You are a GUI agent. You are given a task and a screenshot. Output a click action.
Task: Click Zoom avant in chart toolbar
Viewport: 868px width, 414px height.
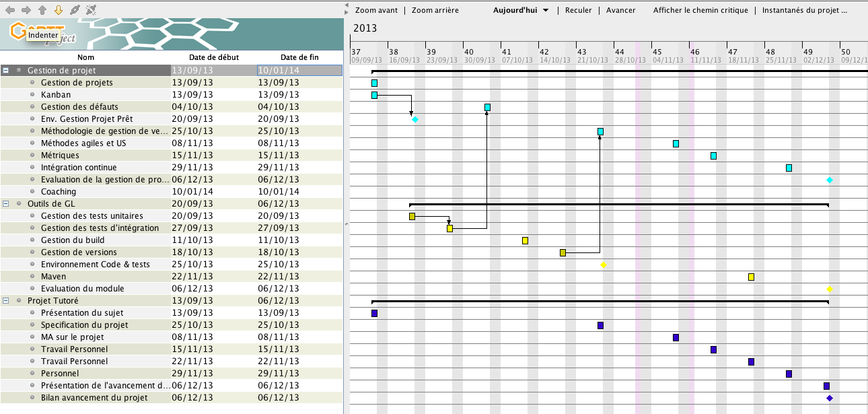click(x=376, y=10)
